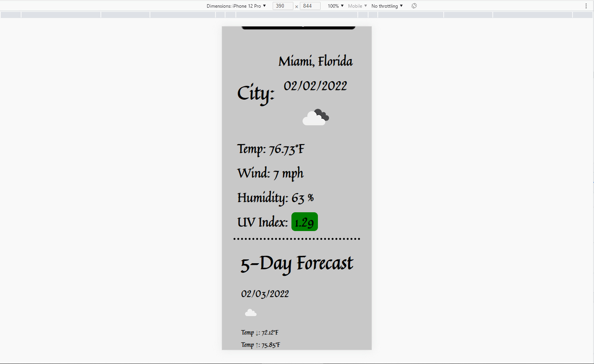The height and width of the screenshot is (364, 594).
Task: Click the rotate device orientation icon
Action: pos(414,6)
